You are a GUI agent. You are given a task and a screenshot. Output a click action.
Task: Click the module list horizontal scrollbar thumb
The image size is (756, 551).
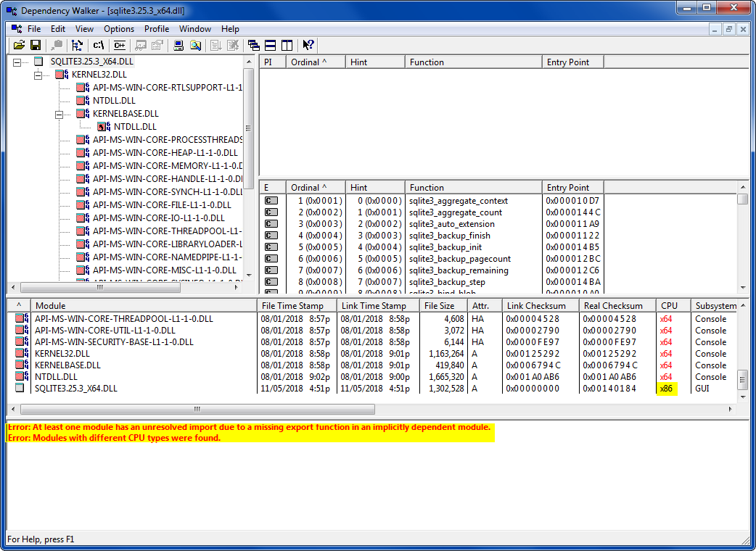click(197, 409)
